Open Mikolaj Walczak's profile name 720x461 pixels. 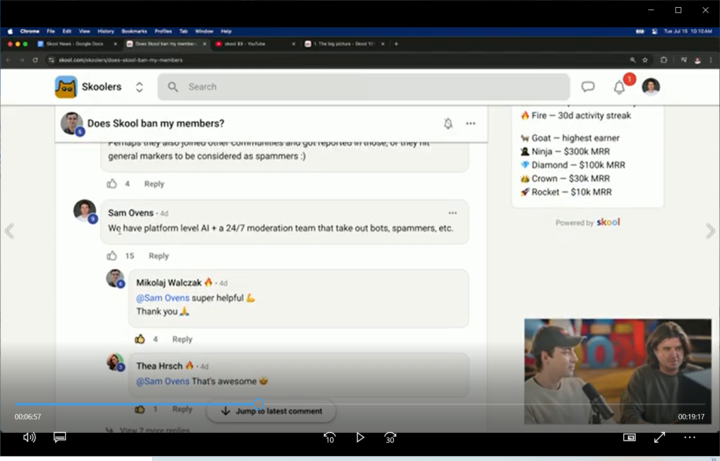[169, 282]
